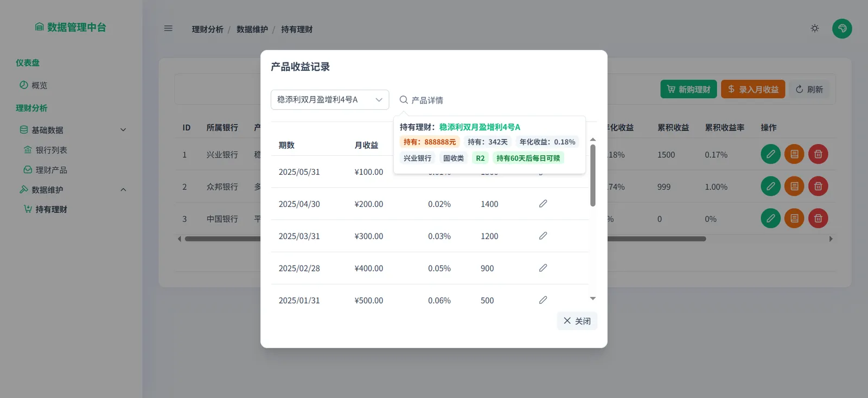Click the dialog scrollbar down arrow
This screenshot has height=398, width=868.
593,299
